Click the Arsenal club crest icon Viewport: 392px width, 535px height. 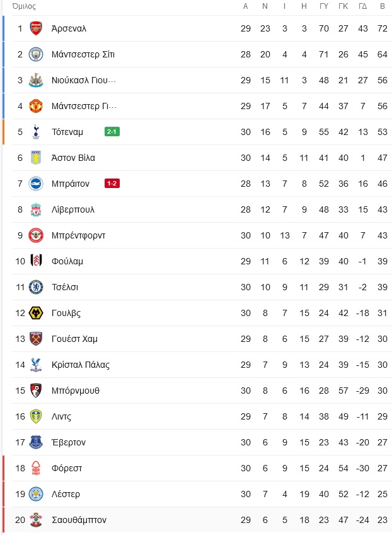[36, 28]
